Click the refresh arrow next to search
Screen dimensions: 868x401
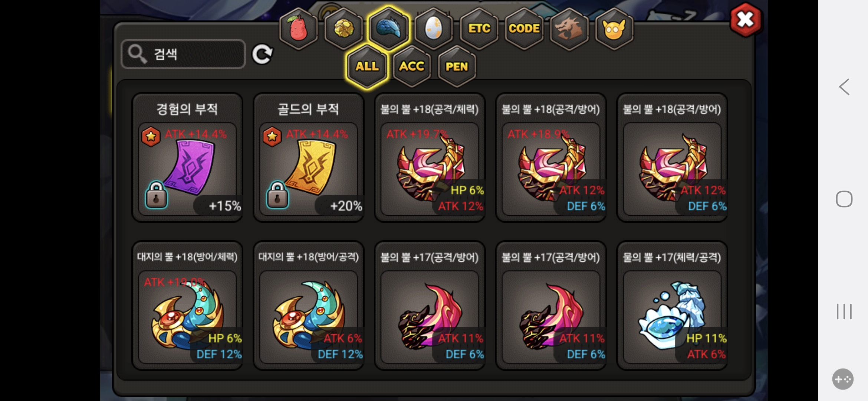tap(262, 55)
